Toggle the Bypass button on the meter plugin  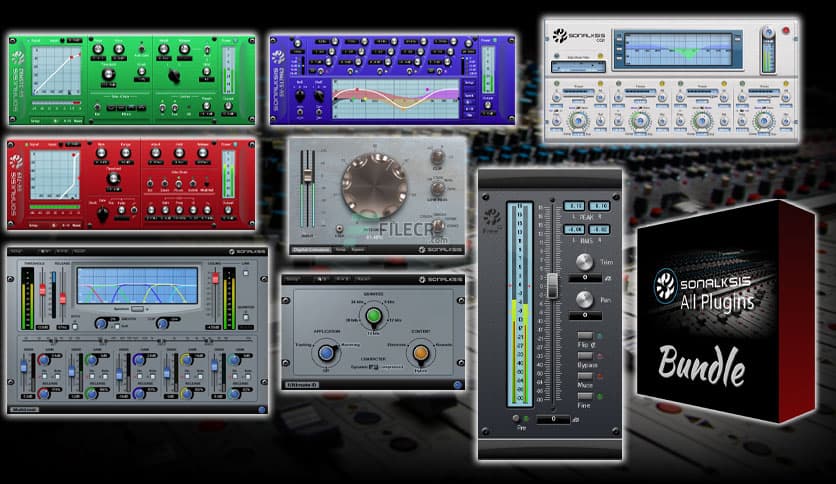[585, 356]
